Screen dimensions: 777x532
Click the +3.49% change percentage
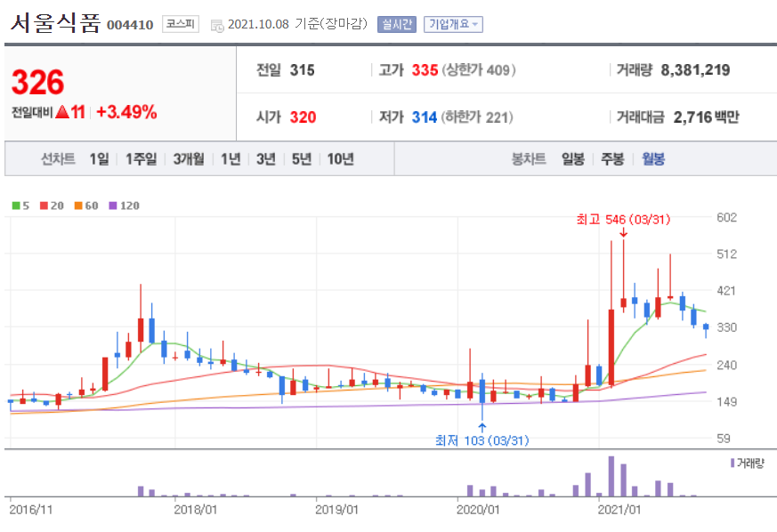pyautogui.click(x=126, y=112)
